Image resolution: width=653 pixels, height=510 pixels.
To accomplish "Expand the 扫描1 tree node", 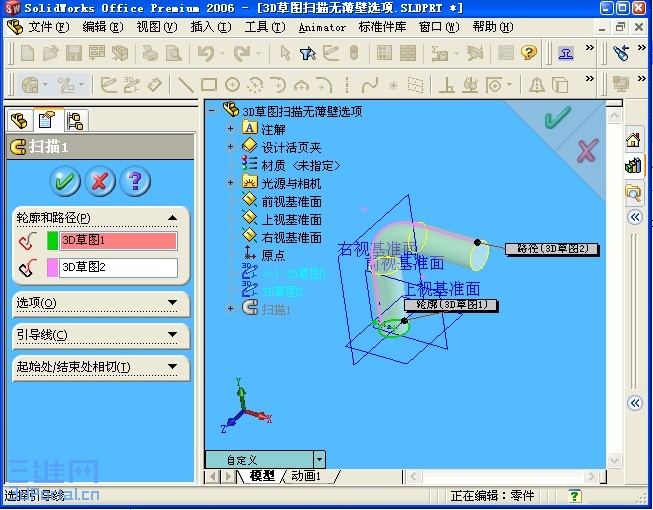I will click(230, 308).
